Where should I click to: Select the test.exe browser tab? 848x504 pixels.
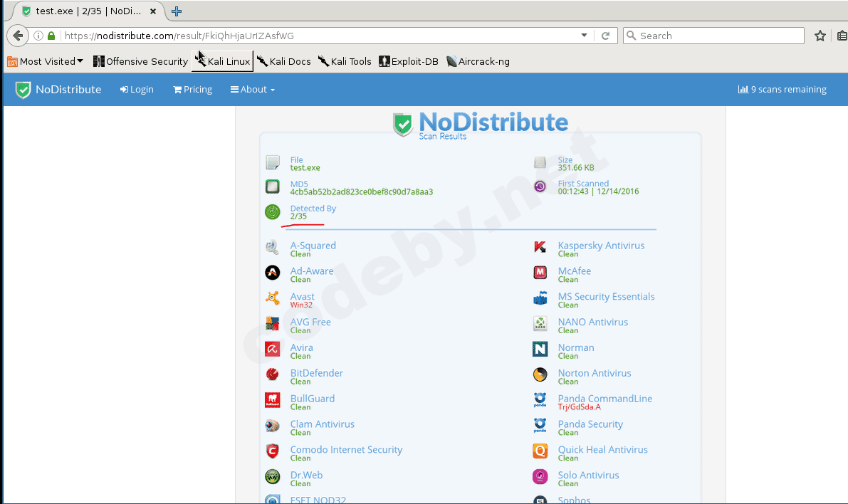(89, 11)
